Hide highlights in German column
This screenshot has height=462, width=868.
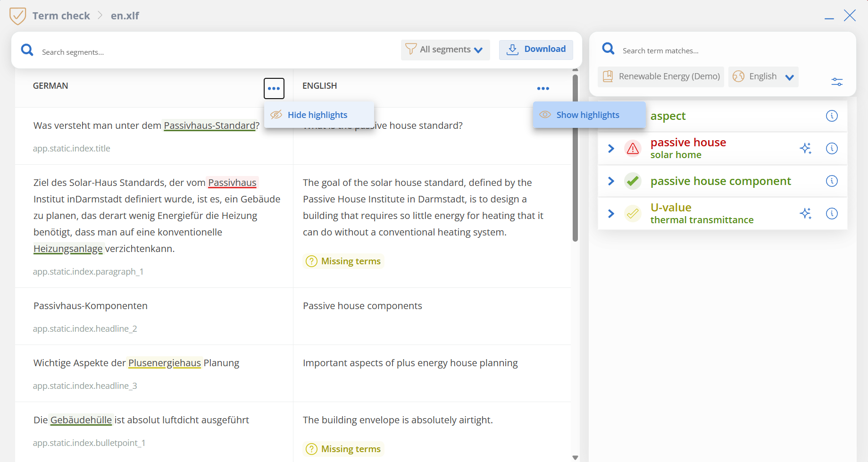(319, 115)
